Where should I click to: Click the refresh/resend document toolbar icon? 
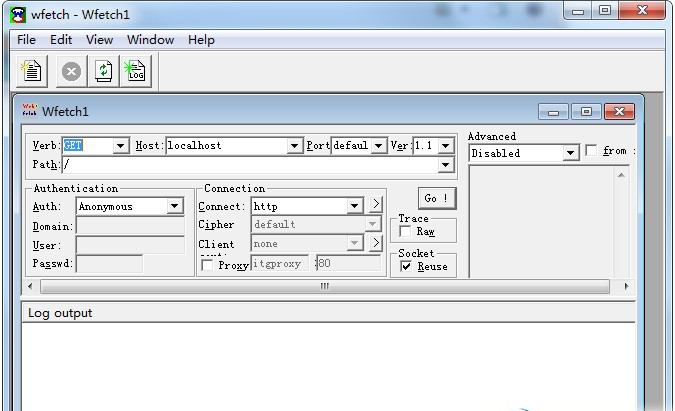[x=104, y=71]
